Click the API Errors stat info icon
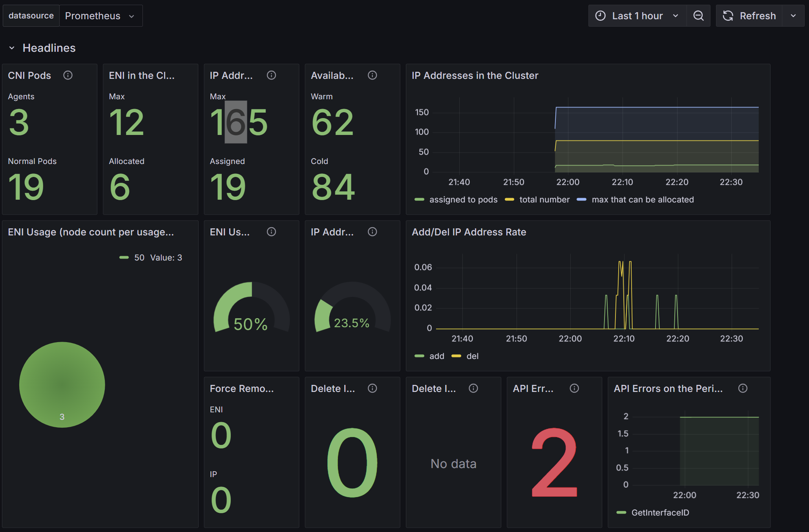Screen dimensions: 809x532 click(574, 388)
